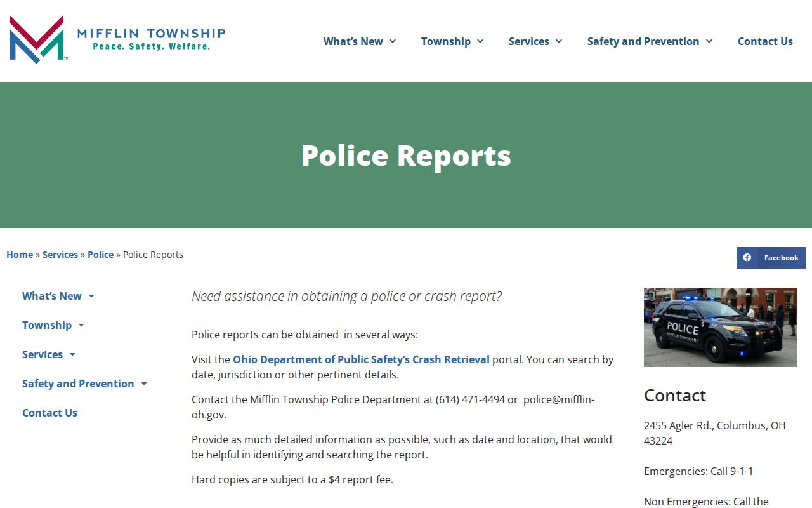Click the Mifflin Township logo
The image size is (812, 508).
pyautogui.click(x=117, y=39)
